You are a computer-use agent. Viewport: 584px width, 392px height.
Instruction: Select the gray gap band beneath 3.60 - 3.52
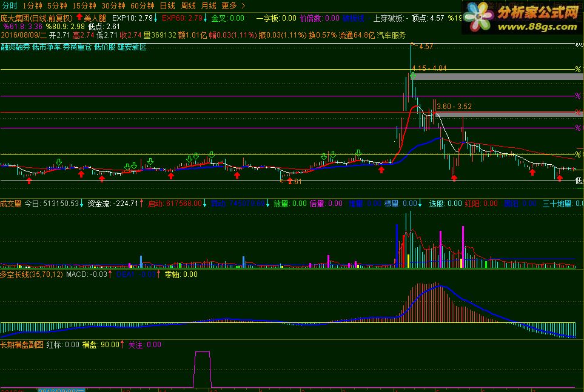(509, 115)
